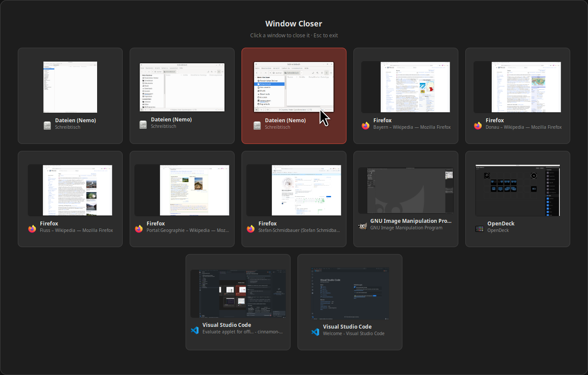Click the VS Code icon for Evaluate applet window

tap(195, 330)
